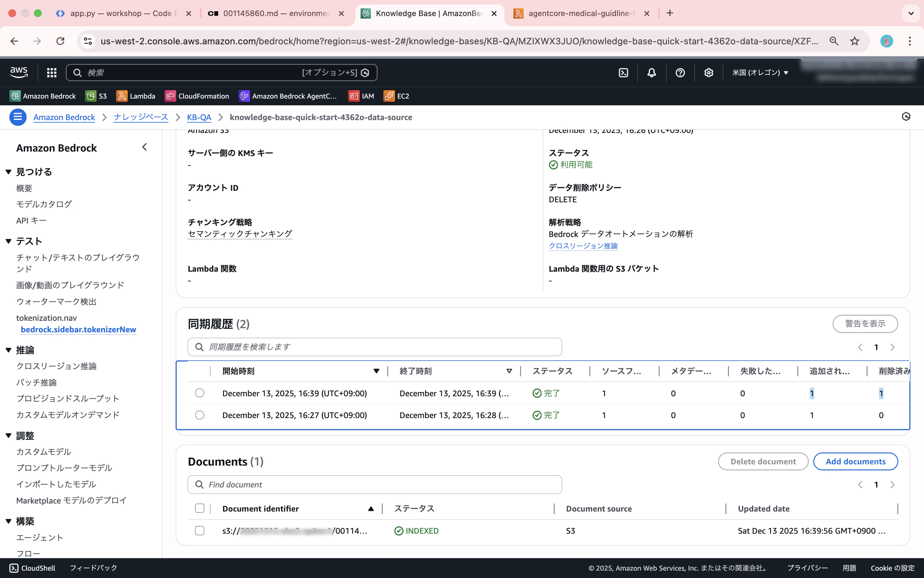Open the Chrome profile avatar

886,41
